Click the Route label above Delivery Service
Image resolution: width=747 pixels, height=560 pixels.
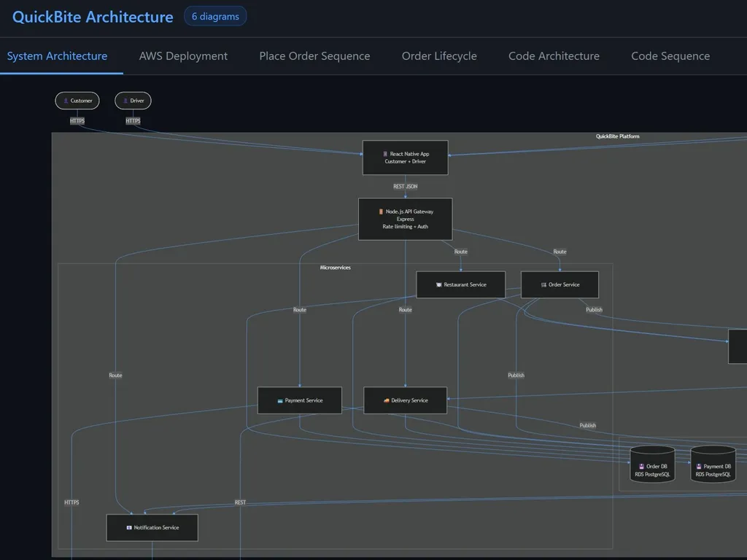point(406,310)
